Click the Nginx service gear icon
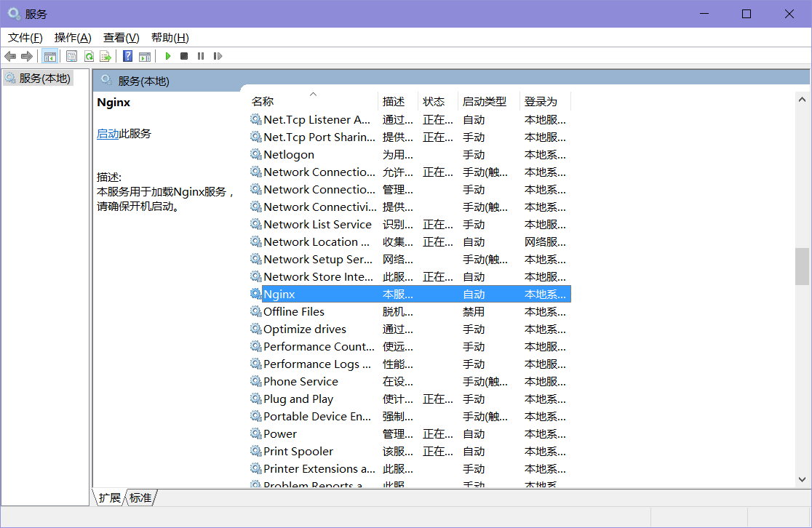The height and width of the screenshot is (528, 812). (x=256, y=294)
